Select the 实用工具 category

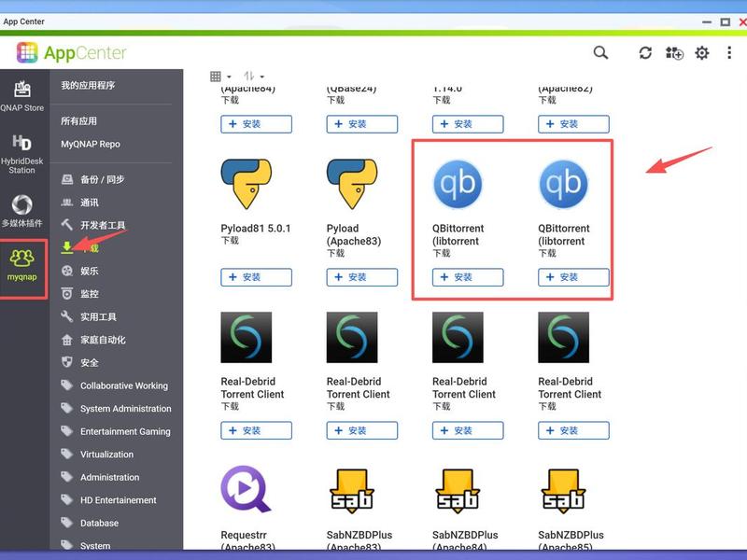click(89, 316)
